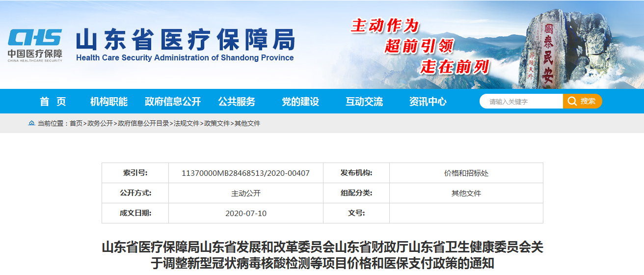This screenshot has height=275, width=644.
Task: Open the 机构职能 navigation item
Action: pos(109,102)
